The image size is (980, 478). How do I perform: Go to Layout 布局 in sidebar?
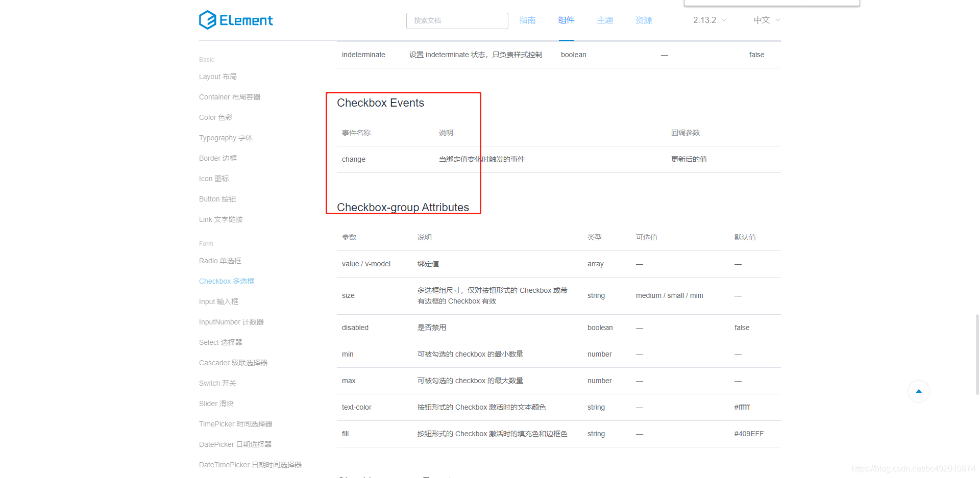tap(218, 77)
